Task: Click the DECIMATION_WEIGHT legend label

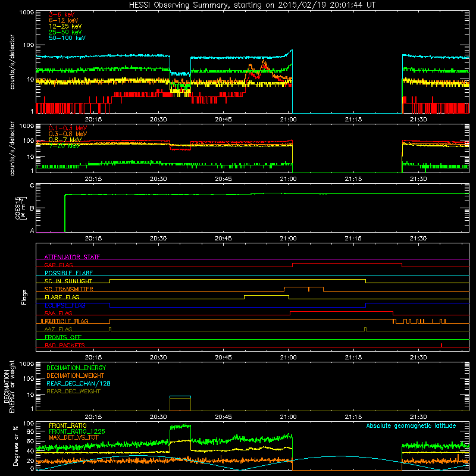Action: (x=76, y=375)
